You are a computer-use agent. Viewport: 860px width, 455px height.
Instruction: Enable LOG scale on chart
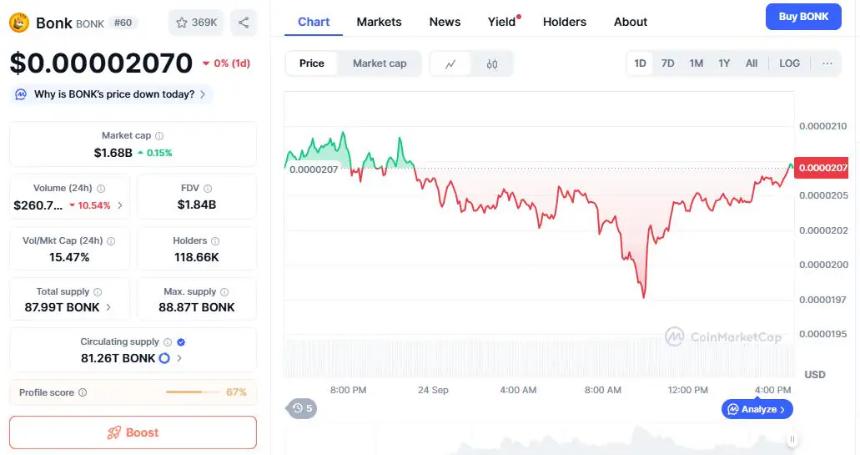(x=789, y=63)
